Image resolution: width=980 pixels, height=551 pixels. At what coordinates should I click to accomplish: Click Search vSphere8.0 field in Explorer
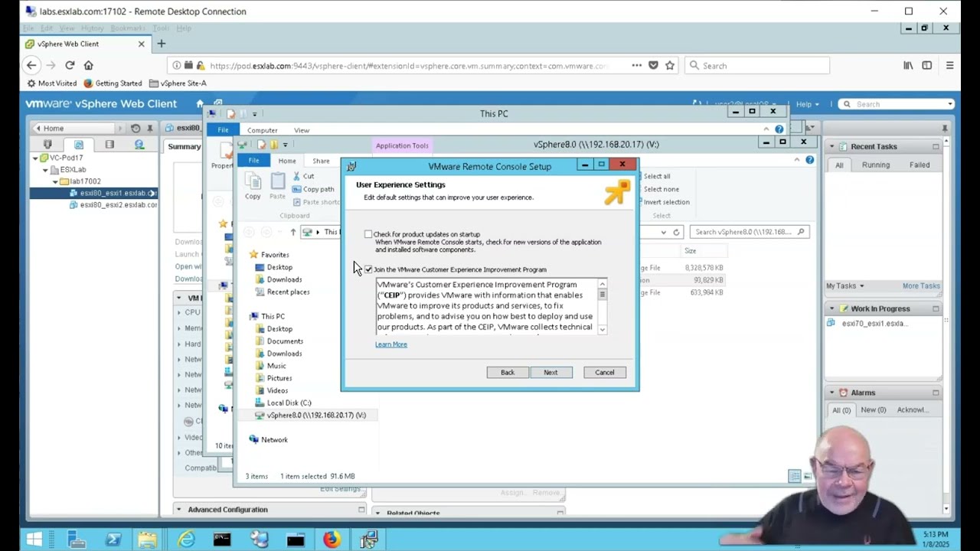coord(749,232)
